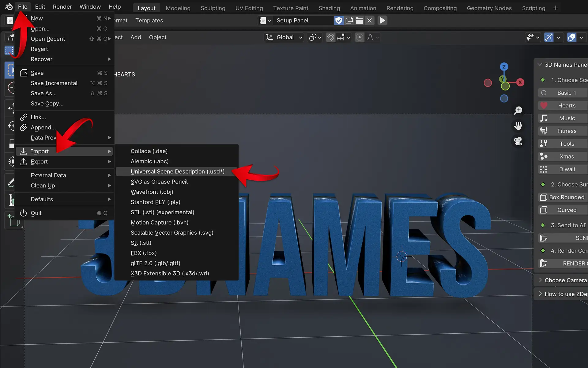Select Wavefront (.obj) import
The image size is (588, 368).
(x=177, y=192)
